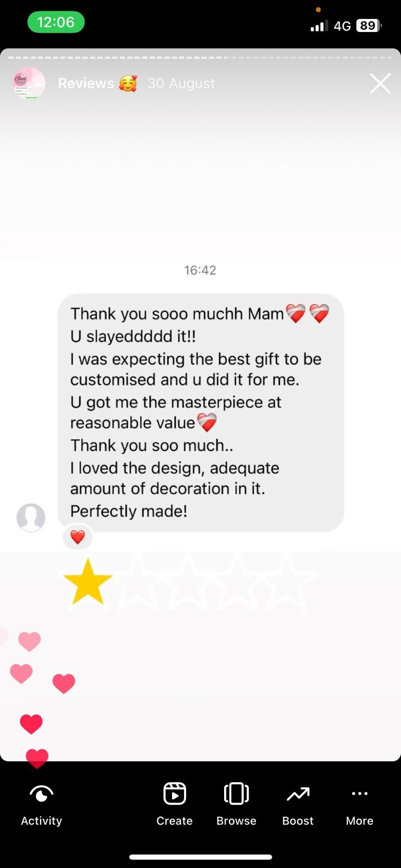
Task: Tap the battery 89 indicator
Action: (369, 25)
